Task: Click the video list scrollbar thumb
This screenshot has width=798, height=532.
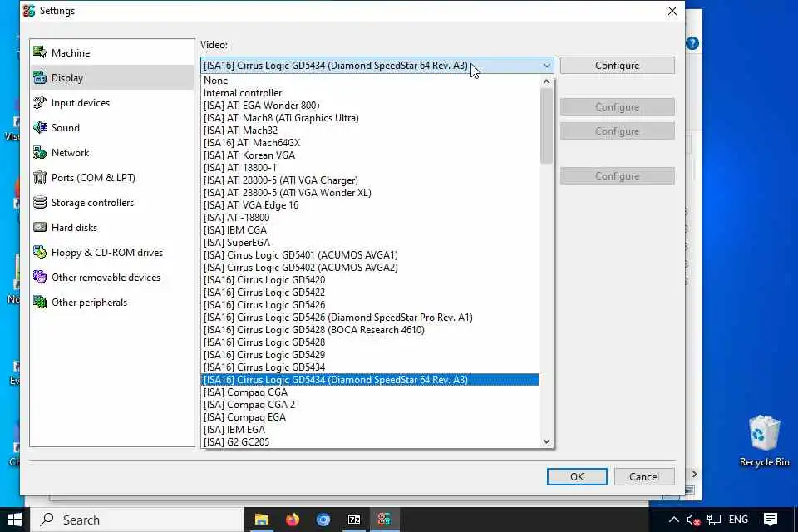Action: tap(546, 126)
